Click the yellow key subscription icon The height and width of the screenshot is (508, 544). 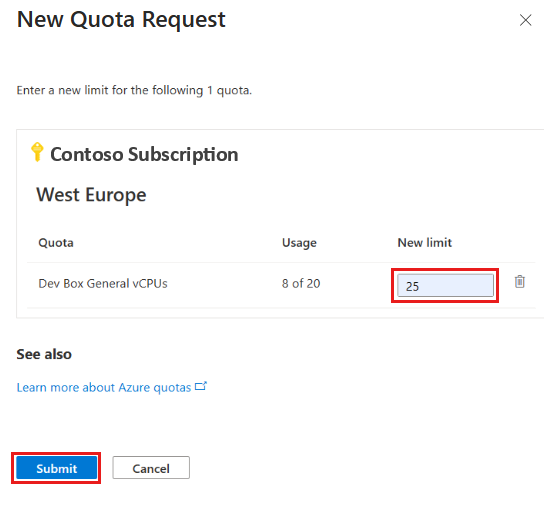click(37, 152)
